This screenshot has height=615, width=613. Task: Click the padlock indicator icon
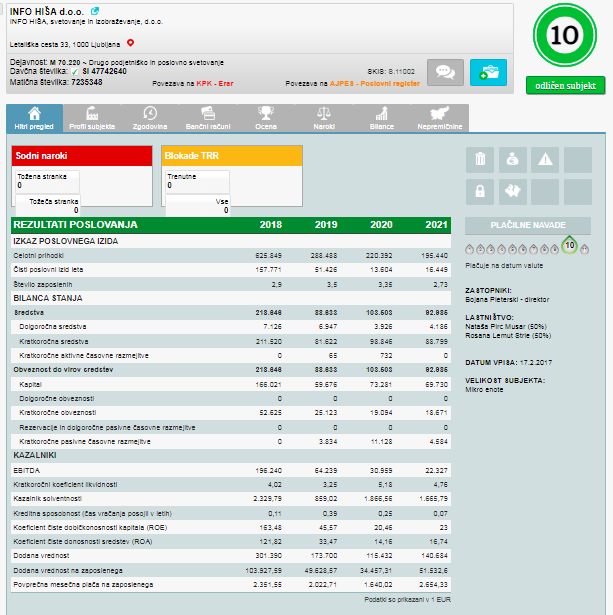click(481, 191)
